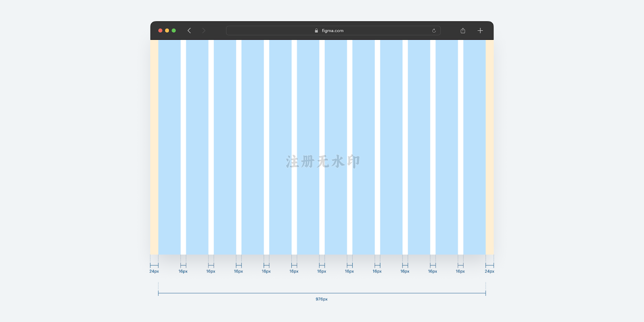The image size is (644, 322).
Task: Click the red close window dot
Action: (x=160, y=31)
